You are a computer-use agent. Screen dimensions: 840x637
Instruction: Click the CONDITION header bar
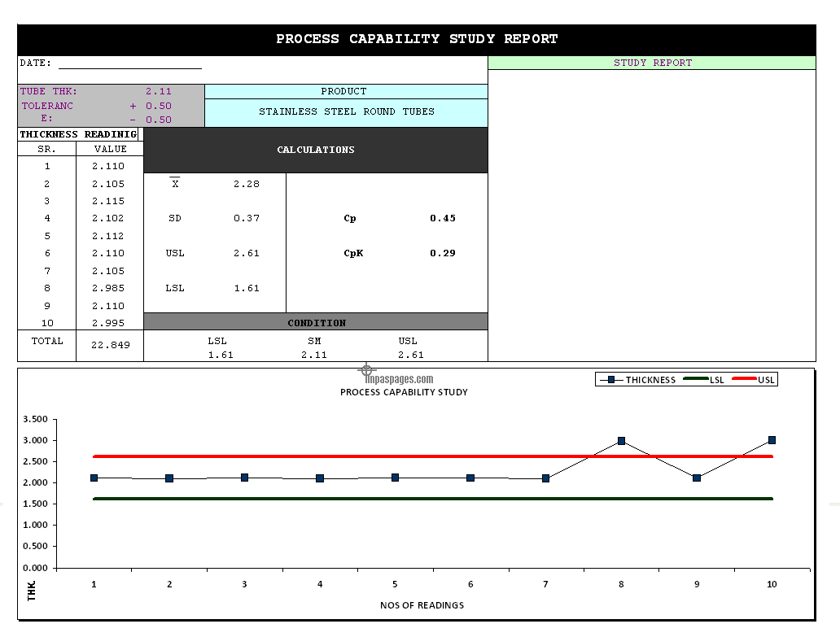pyautogui.click(x=316, y=322)
